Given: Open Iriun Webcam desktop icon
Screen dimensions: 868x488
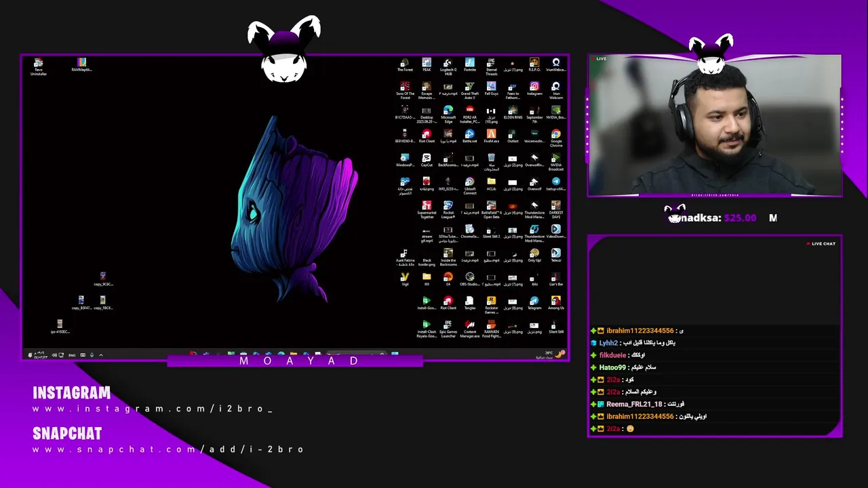Looking at the screenshot, I should (x=556, y=91).
